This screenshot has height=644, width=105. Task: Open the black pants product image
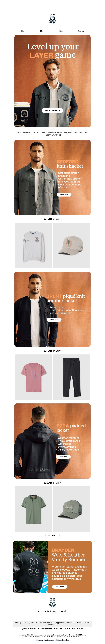(x=71, y=377)
